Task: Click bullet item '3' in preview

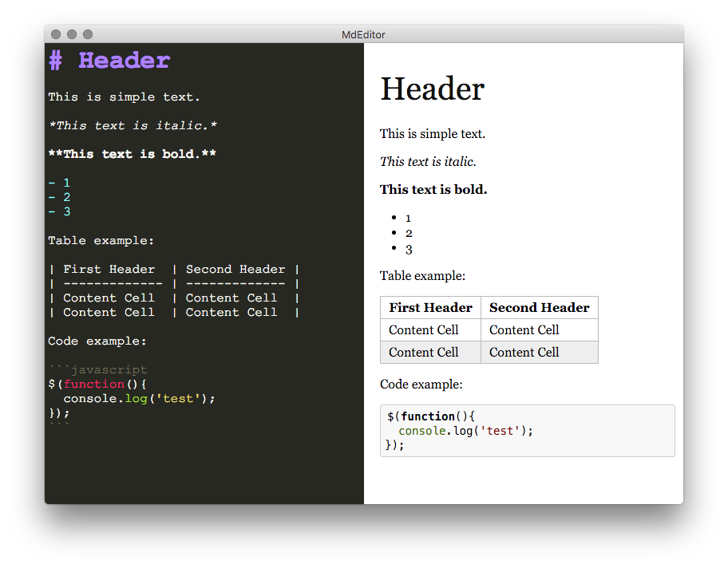Action: (x=409, y=250)
